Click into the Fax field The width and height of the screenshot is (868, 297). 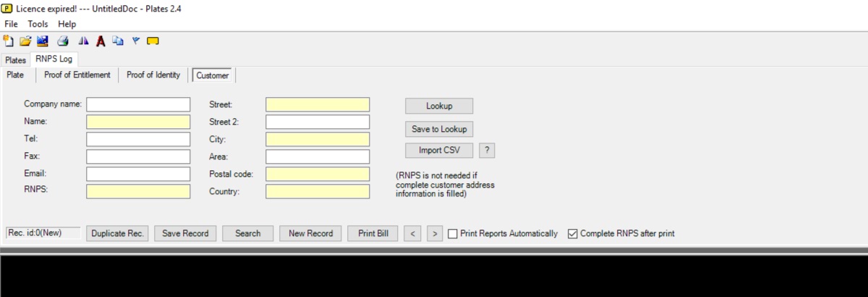138,156
